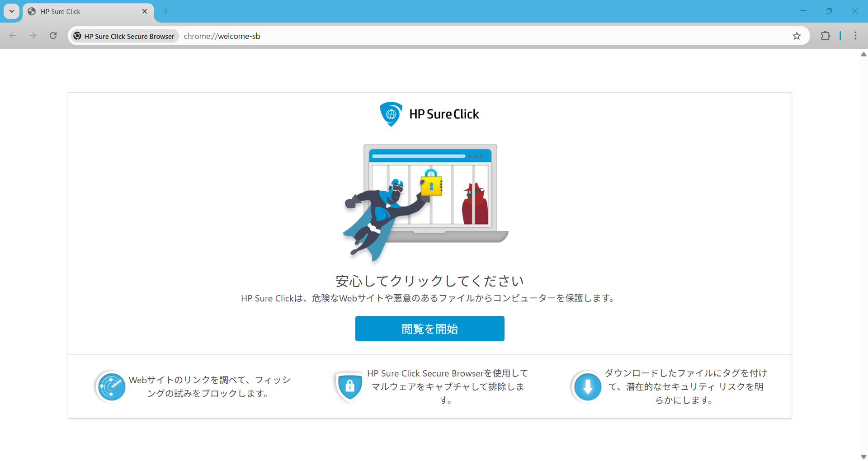Image resolution: width=868 pixels, height=461 pixels.
Task: Select the HP Sure Click tab
Action: coord(81,11)
